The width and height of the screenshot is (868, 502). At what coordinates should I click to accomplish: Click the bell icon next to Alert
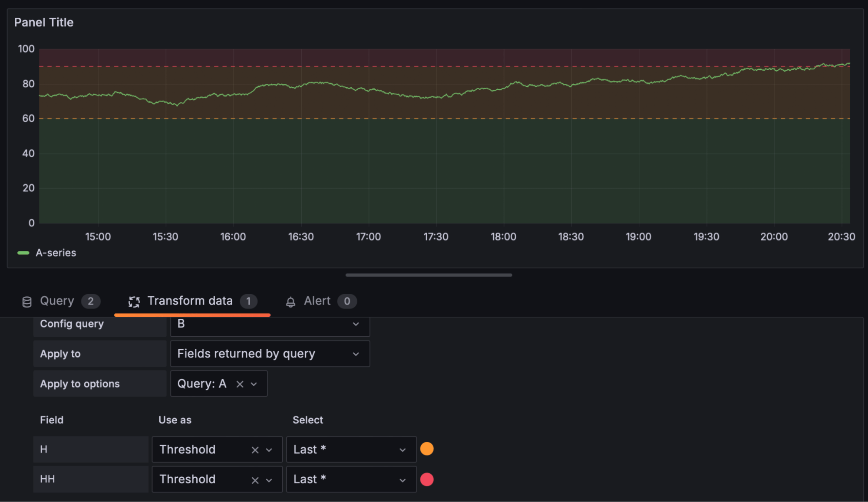click(x=290, y=301)
